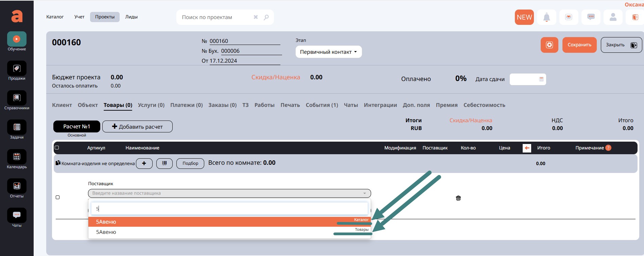Click the user profile icon
644x256 pixels.
[x=613, y=17]
